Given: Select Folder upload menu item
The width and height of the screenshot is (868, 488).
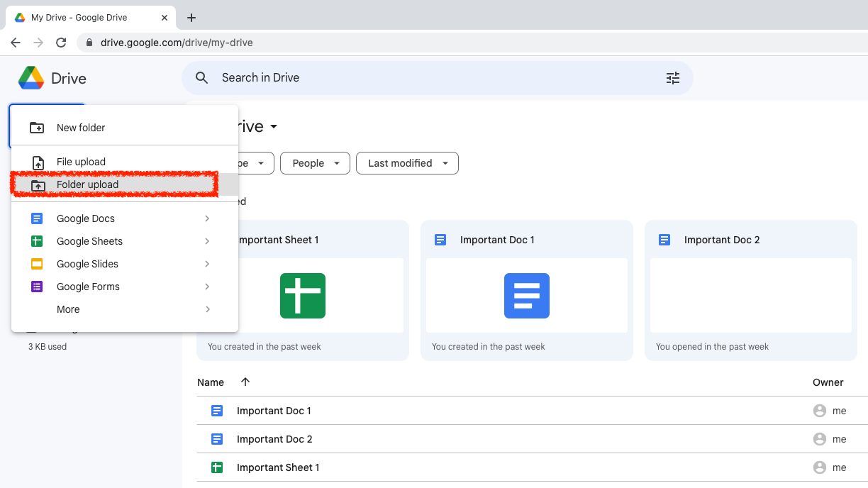Looking at the screenshot, I should 125,184.
